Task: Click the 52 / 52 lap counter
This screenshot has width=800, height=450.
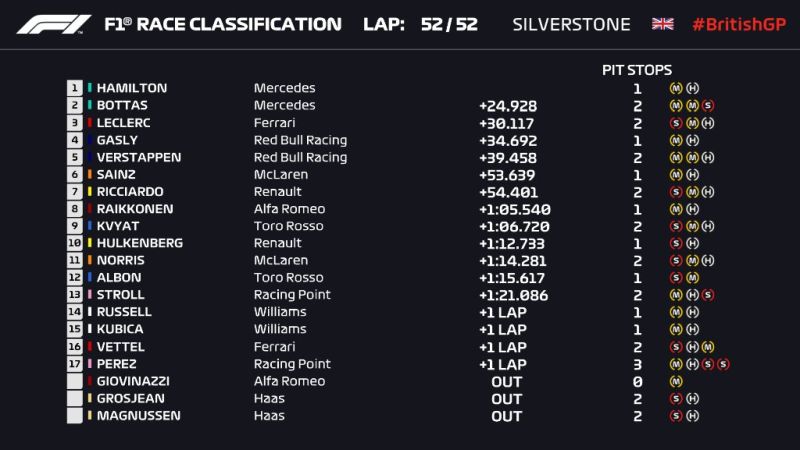Action: [x=450, y=24]
